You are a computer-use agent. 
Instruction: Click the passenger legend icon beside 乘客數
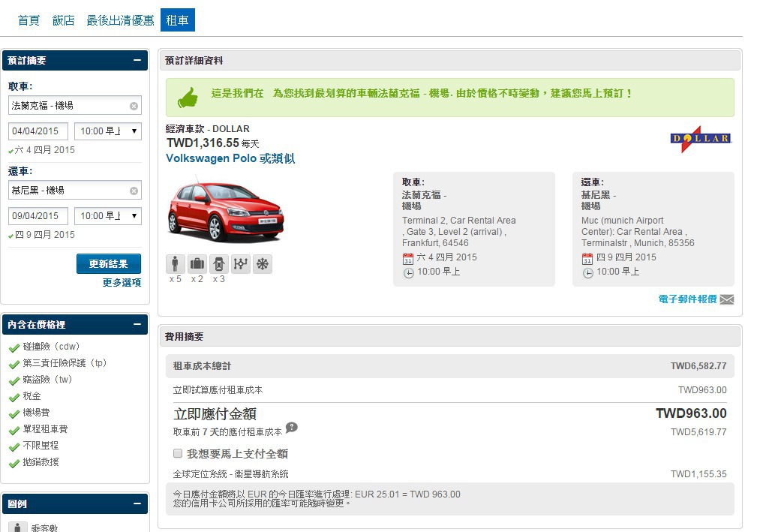(18, 527)
